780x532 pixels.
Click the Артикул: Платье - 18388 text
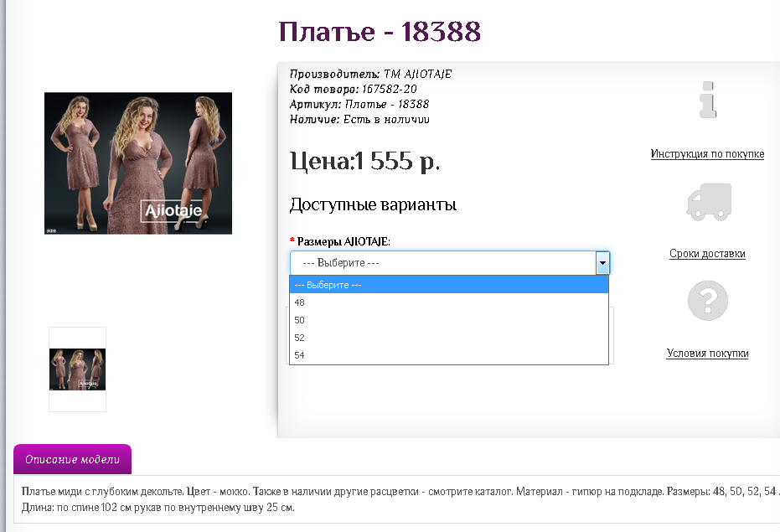coord(359,104)
